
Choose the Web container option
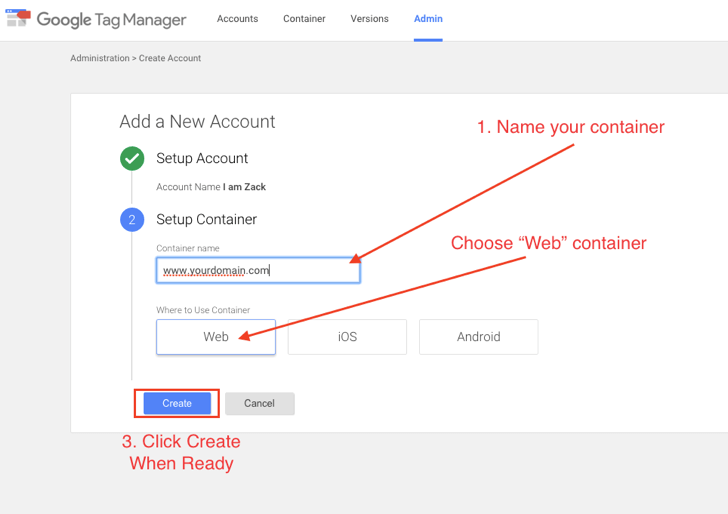point(216,337)
